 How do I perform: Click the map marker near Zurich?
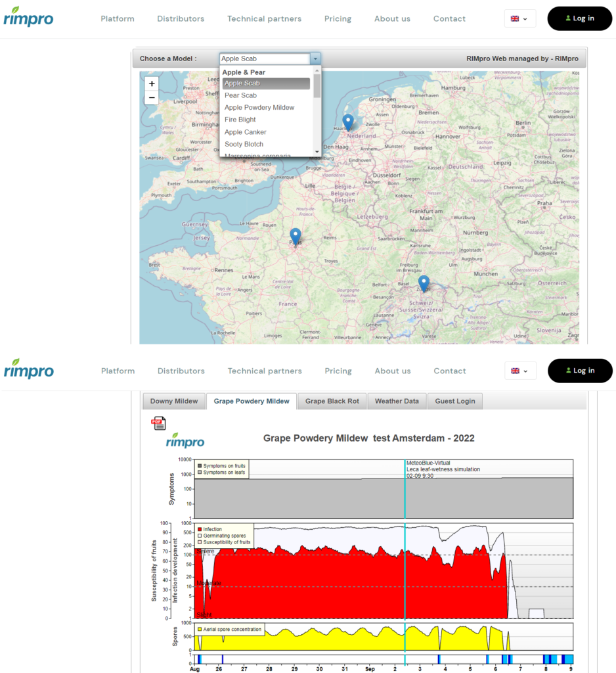tap(424, 283)
